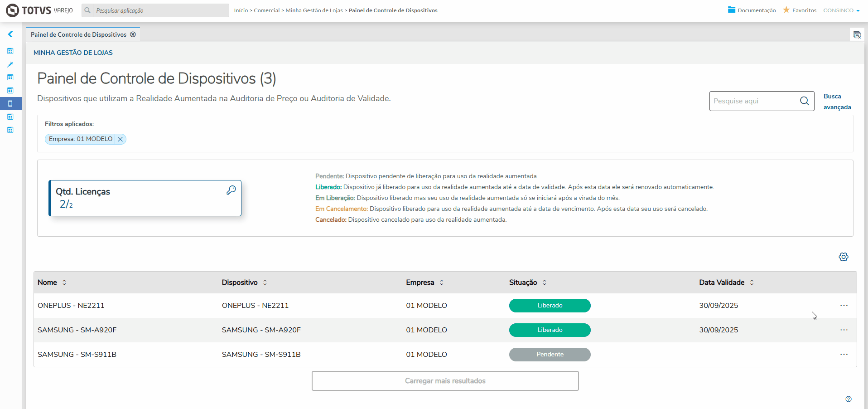Open actions menu for ONEPLUS - NE2211 row
Screen dimensions: 868x409
[x=844, y=306]
